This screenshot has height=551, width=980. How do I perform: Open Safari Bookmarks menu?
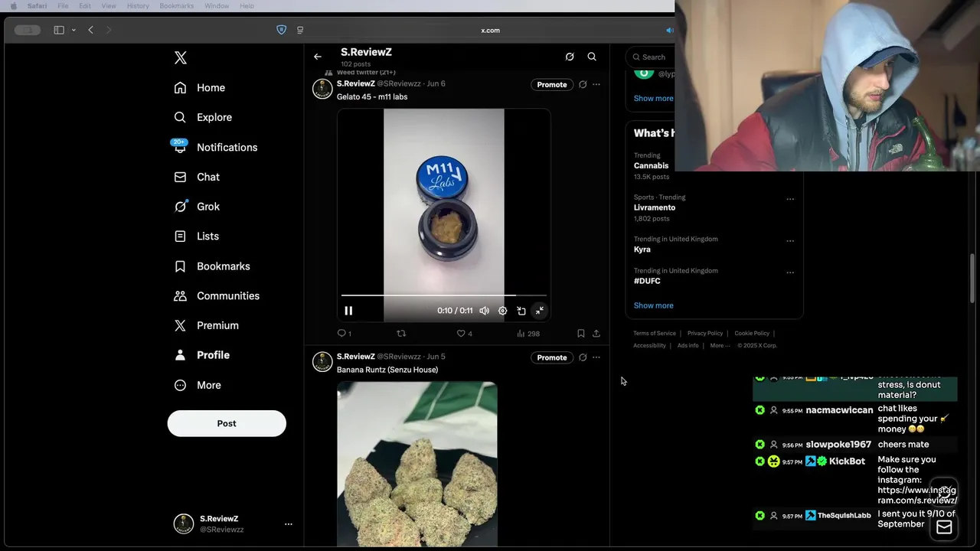coord(177,6)
